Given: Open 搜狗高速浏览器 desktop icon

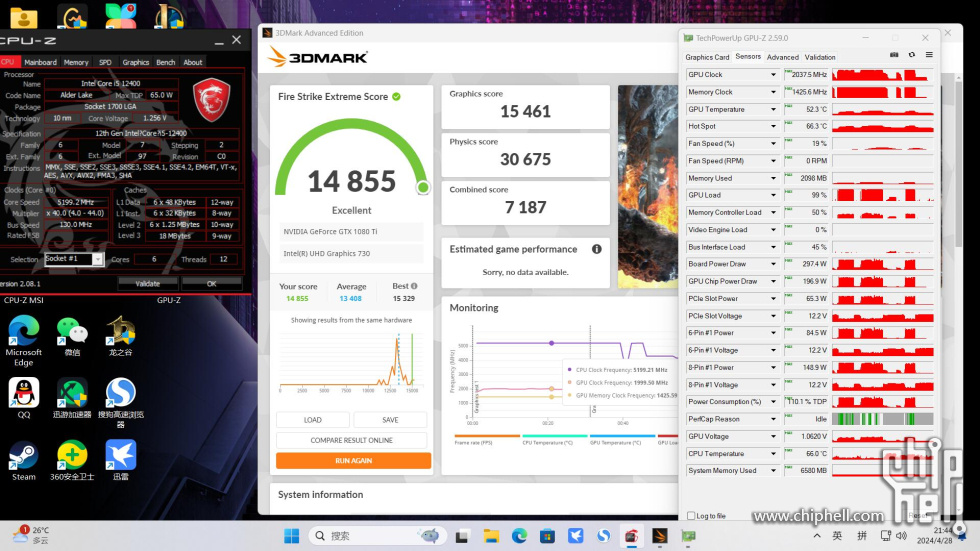Looking at the screenshot, I should [121, 403].
